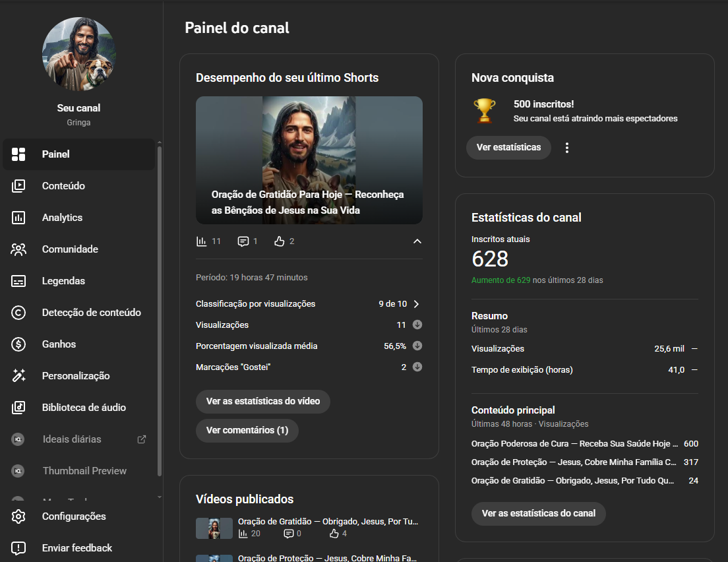Click the views icon under Oração de Gratidão video
The width and height of the screenshot is (728, 562).
243,534
